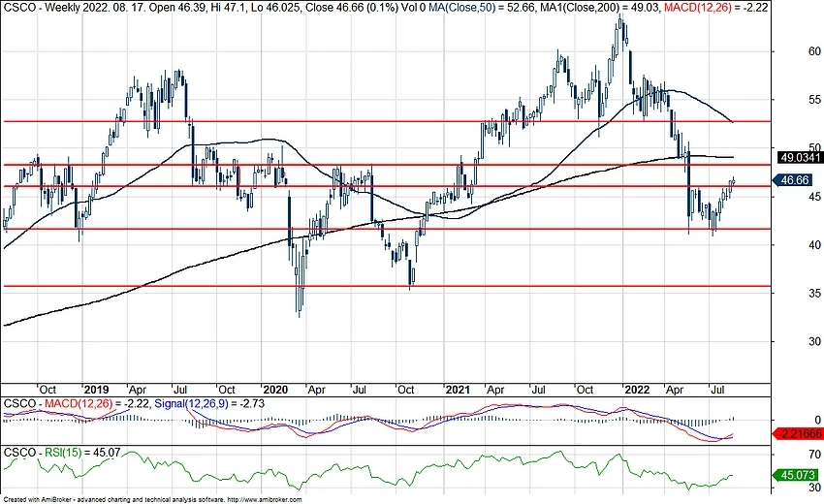This screenshot has height=504, width=824.
Task: Click the 55 price axis label
Action: (x=814, y=100)
